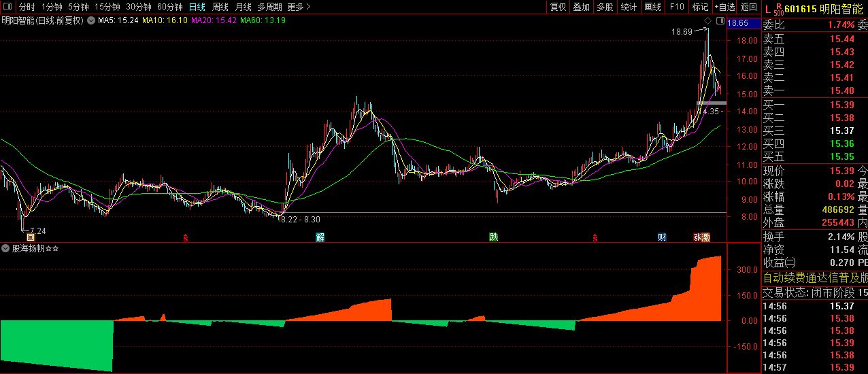The height and width of the screenshot is (374, 868).
Task: Click the diamond icon above the price axis
Action: click(x=707, y=22)
